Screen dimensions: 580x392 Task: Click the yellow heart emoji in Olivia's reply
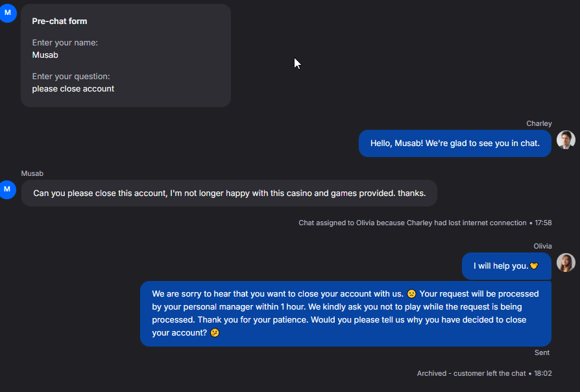point(534,266)
